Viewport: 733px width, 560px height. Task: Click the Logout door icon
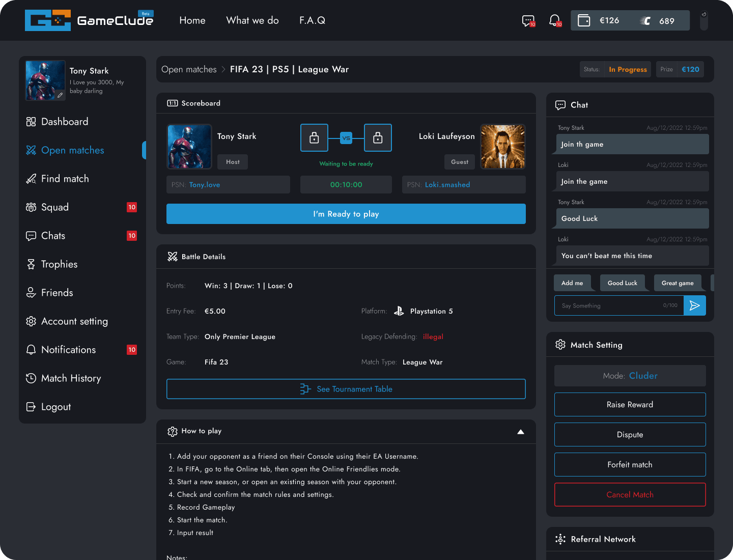31,407
